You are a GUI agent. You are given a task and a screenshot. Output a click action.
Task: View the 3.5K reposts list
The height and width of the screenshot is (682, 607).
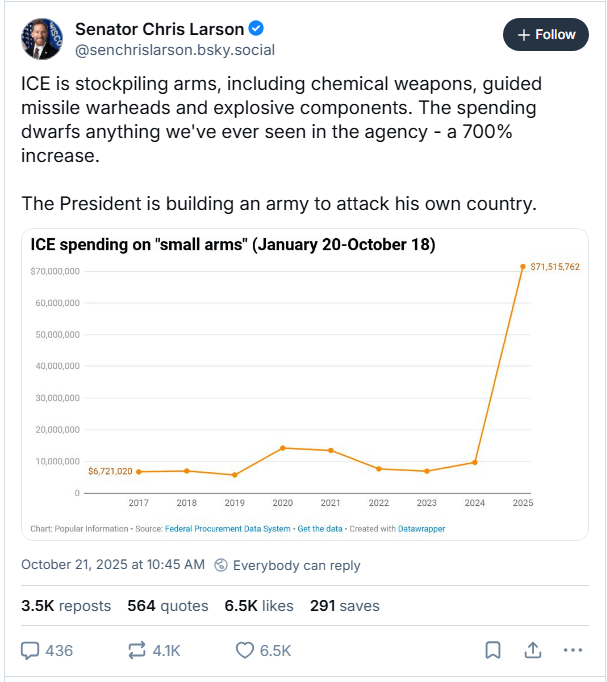[66, 605]
